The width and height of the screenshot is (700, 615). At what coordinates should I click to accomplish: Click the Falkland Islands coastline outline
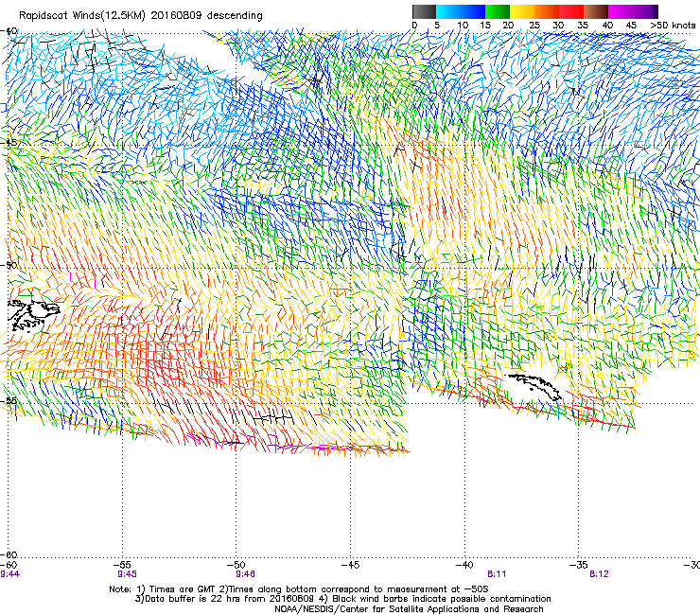33,315
